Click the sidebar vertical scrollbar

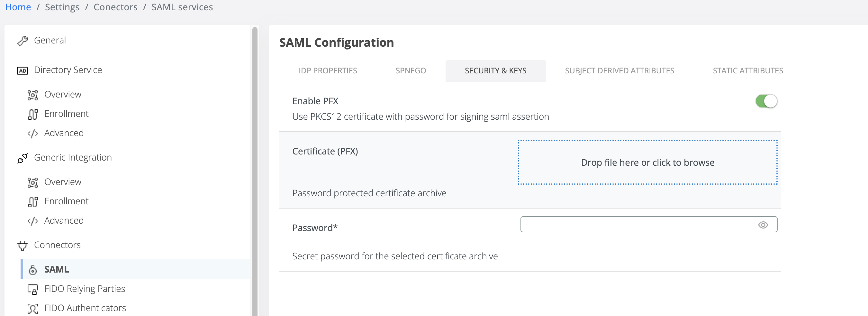point(255,169)
